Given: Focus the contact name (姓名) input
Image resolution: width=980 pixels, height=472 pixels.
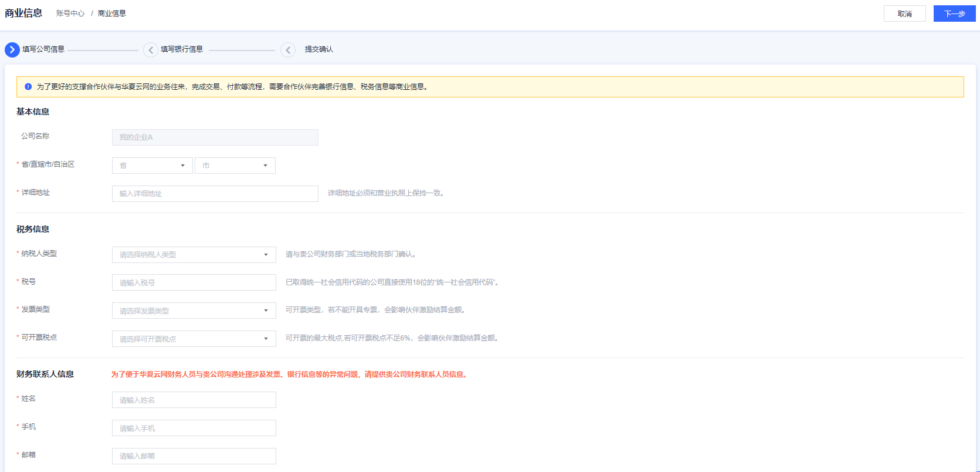Looking at the screenshot, I should pyautogui.click(x=194, y=400).
